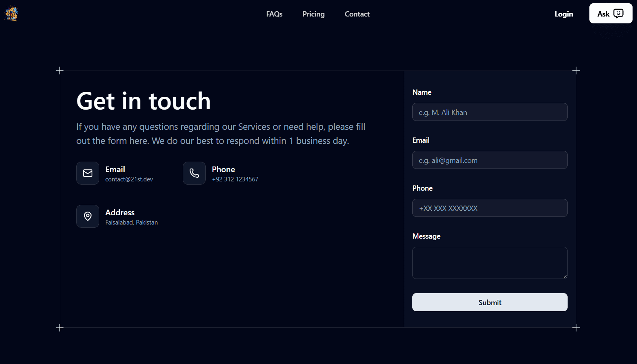
Task: Click the +92 312 1234567 phone number
Action: (x=235, y=179)
